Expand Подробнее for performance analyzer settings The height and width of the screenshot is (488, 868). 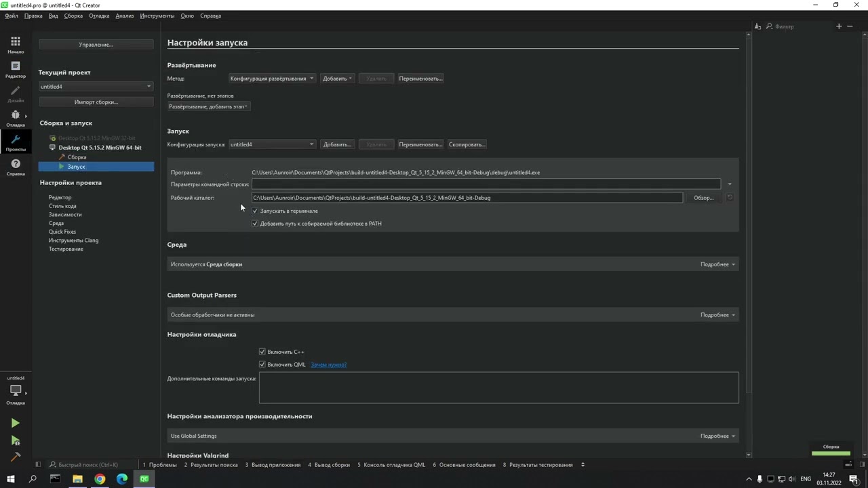[x=717, y=436]
